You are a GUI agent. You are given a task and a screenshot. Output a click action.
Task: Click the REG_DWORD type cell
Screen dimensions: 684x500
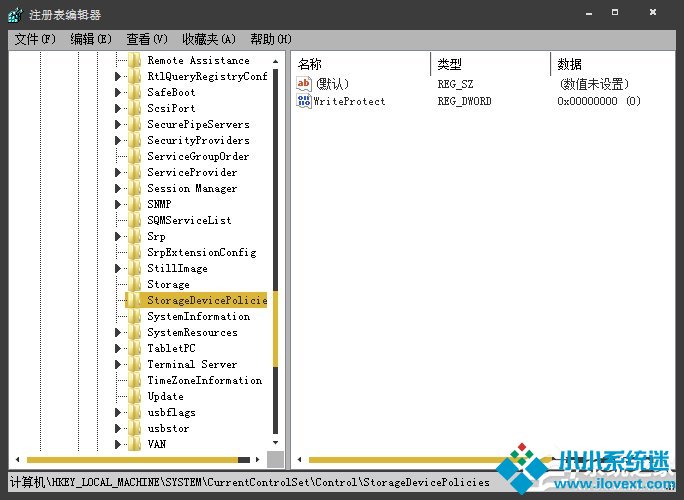click(x=464, y=101)
